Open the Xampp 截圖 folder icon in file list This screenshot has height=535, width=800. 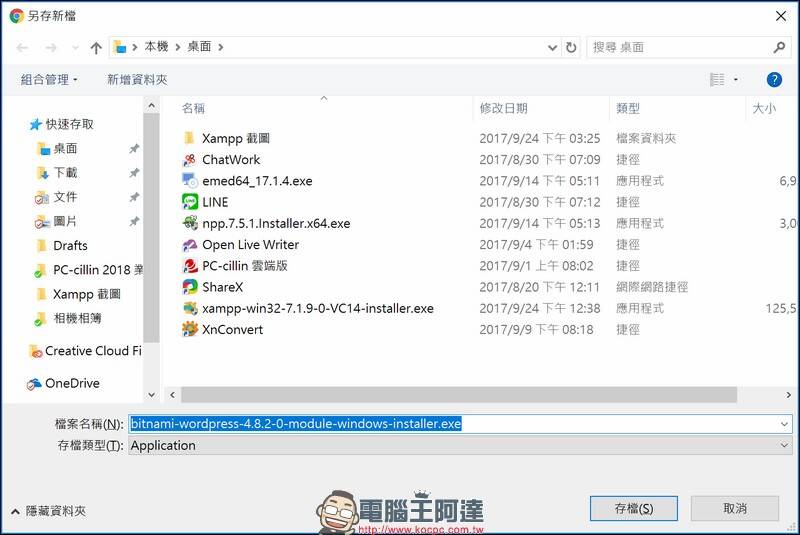tap(189, 138)
